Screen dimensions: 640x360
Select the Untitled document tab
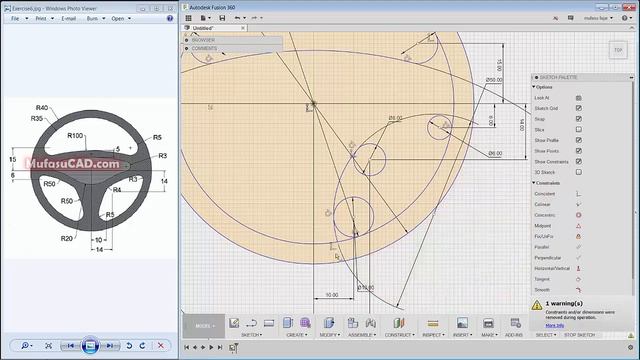click(214, 28)
